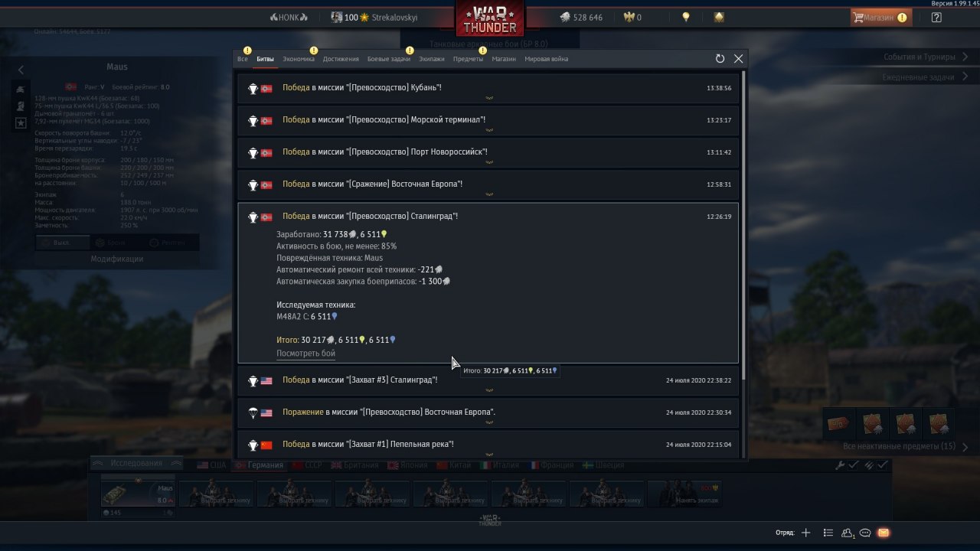Switch to the Экономика tab
The height and width of the screenshot is (551, 980).
pyautogui.click(x=298, y=59)
